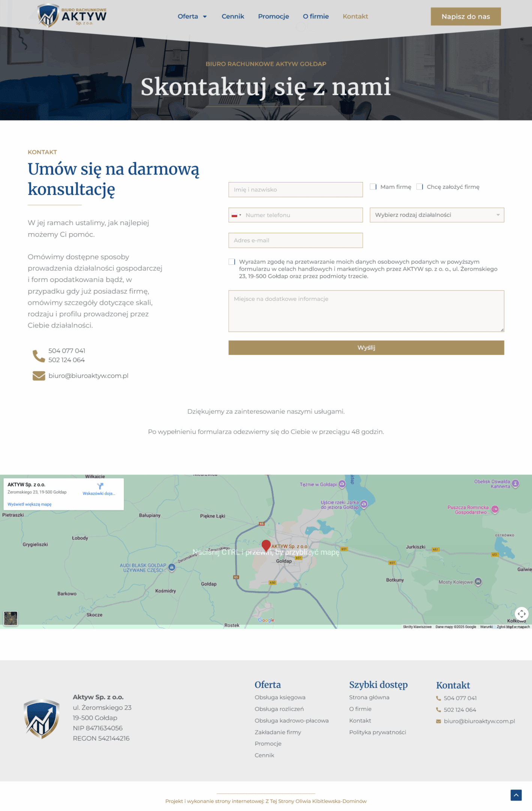Image resolution: width=532 pixels, height=811 pixels.
Task: Check the 'Chcę założyć firmę' checkbox
Action: coord(420,187)
